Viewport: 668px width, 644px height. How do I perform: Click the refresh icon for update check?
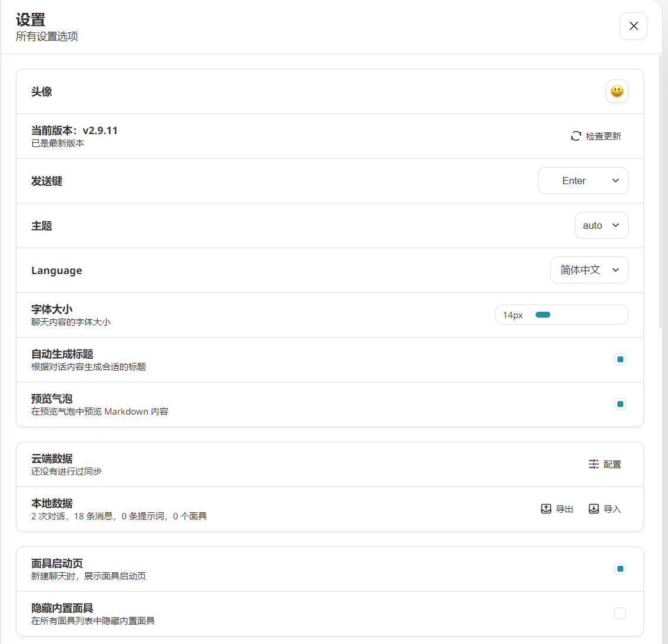tap(576, 136)
